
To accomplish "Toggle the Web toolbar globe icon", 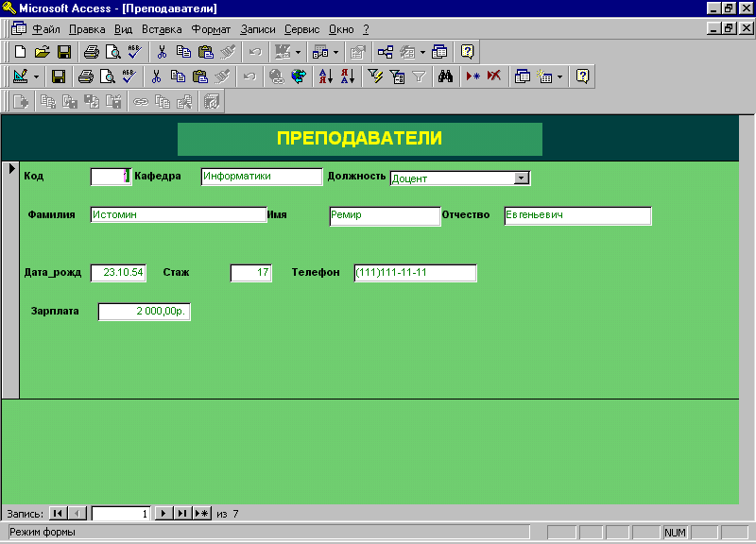I will (299, 76).
